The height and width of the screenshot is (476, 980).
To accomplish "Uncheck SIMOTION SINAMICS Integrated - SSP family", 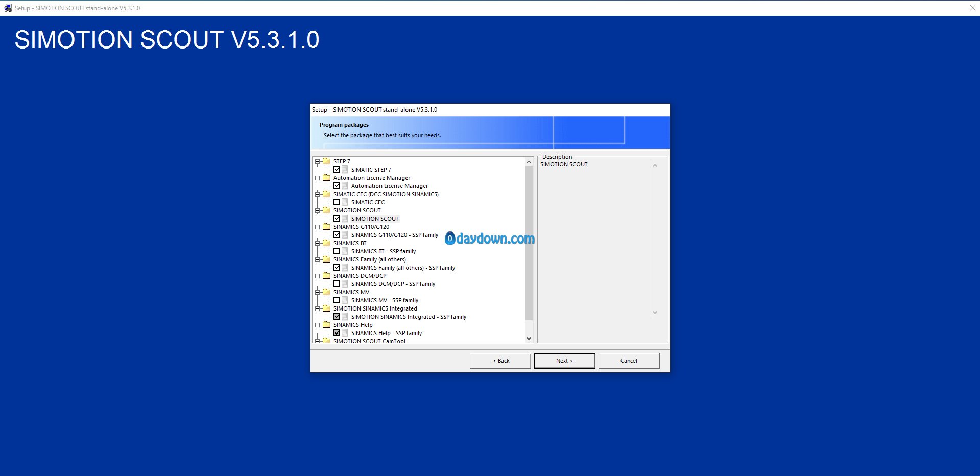I will [x=337, y=317].
